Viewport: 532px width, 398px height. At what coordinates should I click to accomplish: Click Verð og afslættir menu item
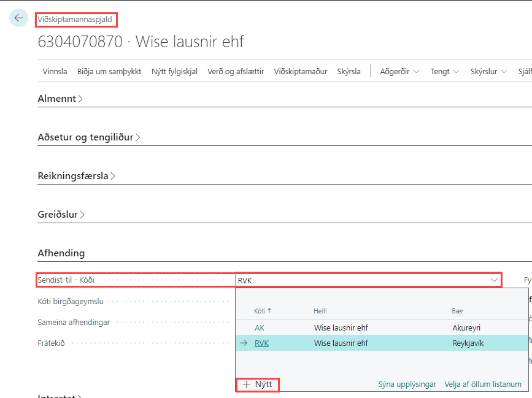coord(236,71)
